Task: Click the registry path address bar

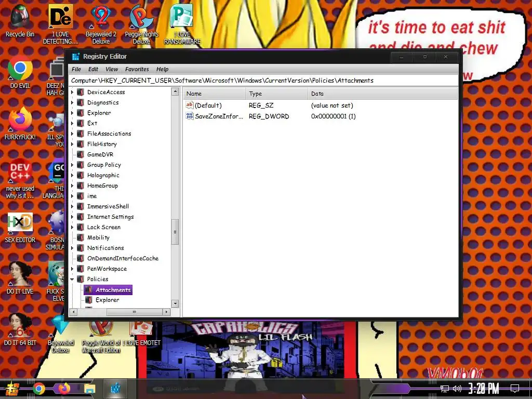Action: (x=263, y=81)
